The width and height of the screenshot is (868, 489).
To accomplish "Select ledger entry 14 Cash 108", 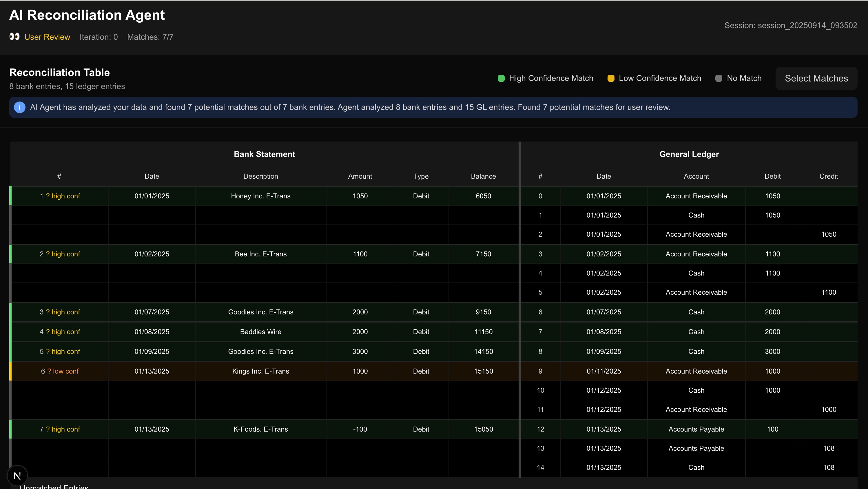I will 696,468.
